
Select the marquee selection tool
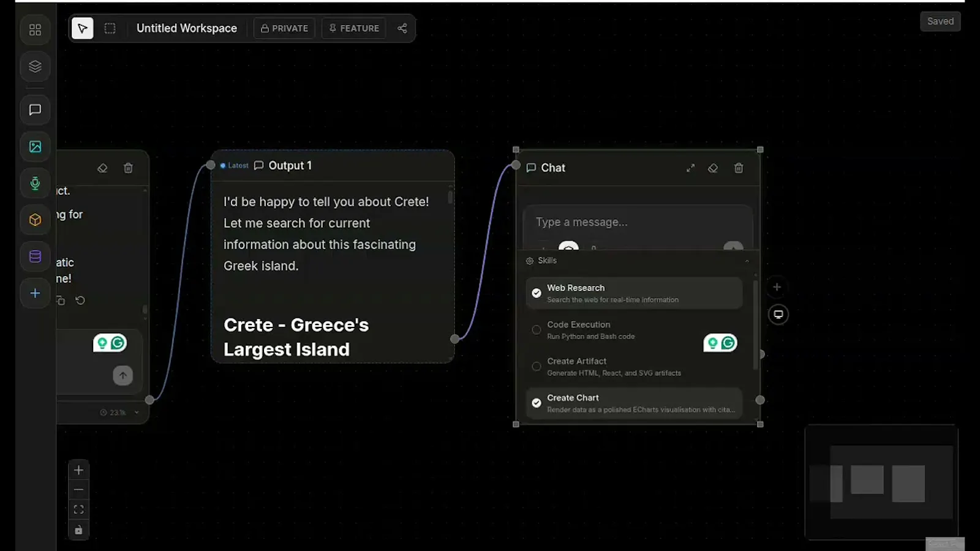[x=110, y=28]
